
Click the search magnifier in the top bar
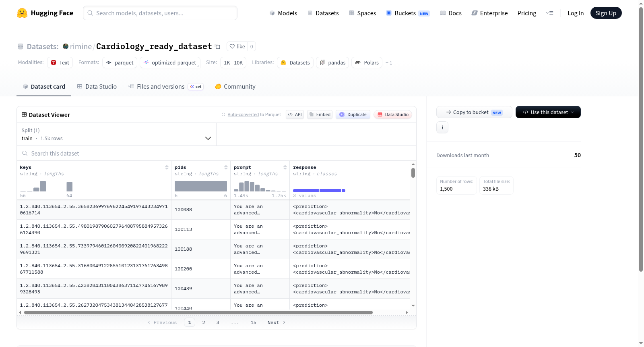point(90,13)
